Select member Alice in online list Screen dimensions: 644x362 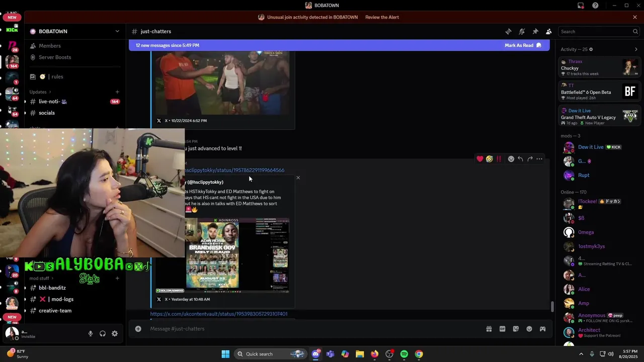(600, 289)
